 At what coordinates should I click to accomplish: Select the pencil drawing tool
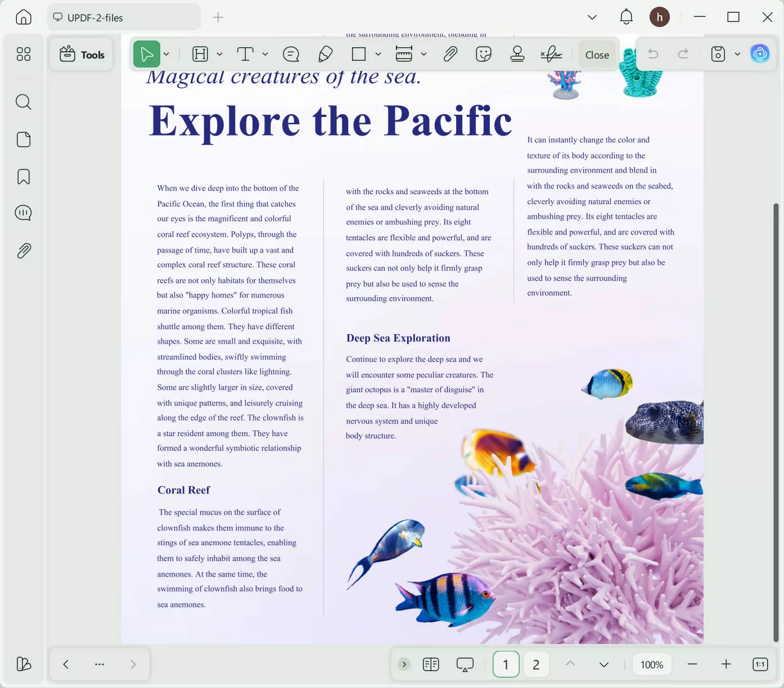pos(325,54)
